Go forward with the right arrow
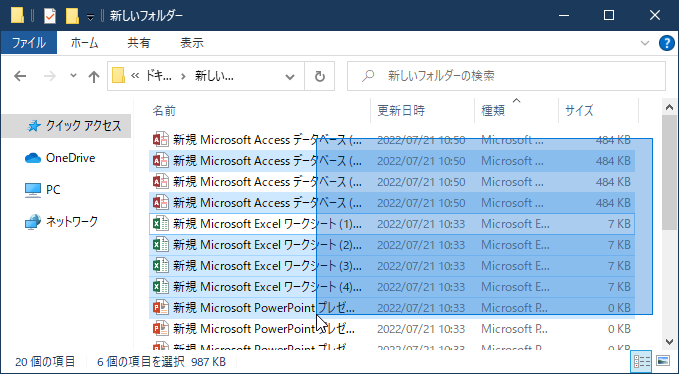 click(50, 77)
